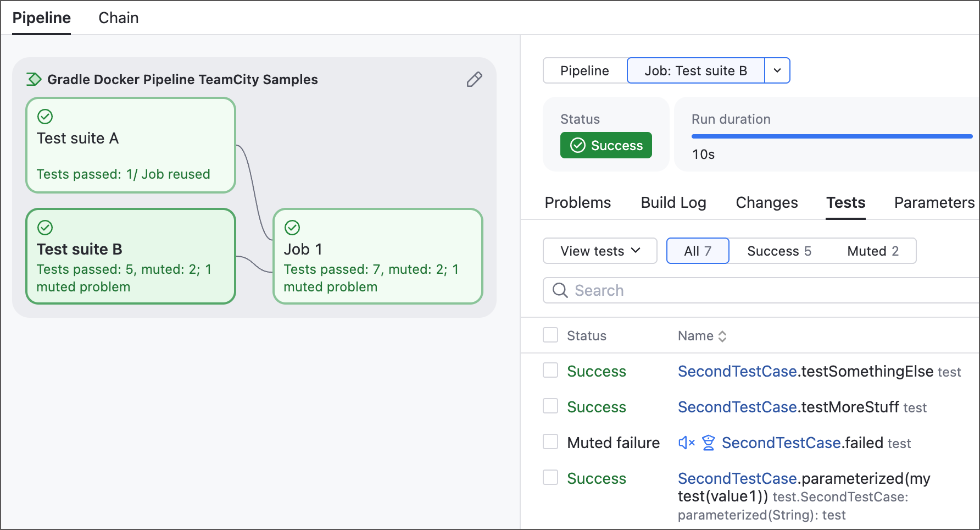Open the Build Log tab
980x530 pixels.
tap(673, 202)
